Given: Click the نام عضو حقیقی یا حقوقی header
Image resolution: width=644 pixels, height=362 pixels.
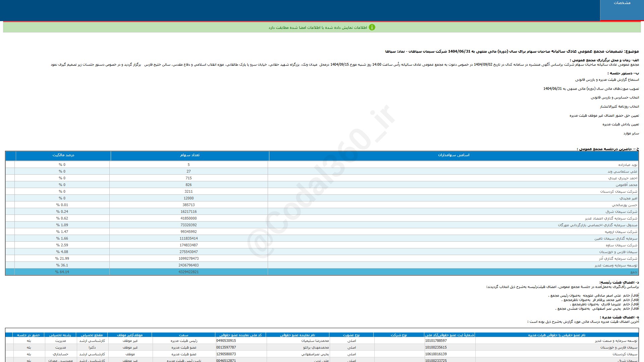Looking at the screenshot, I should click(556, 335).
